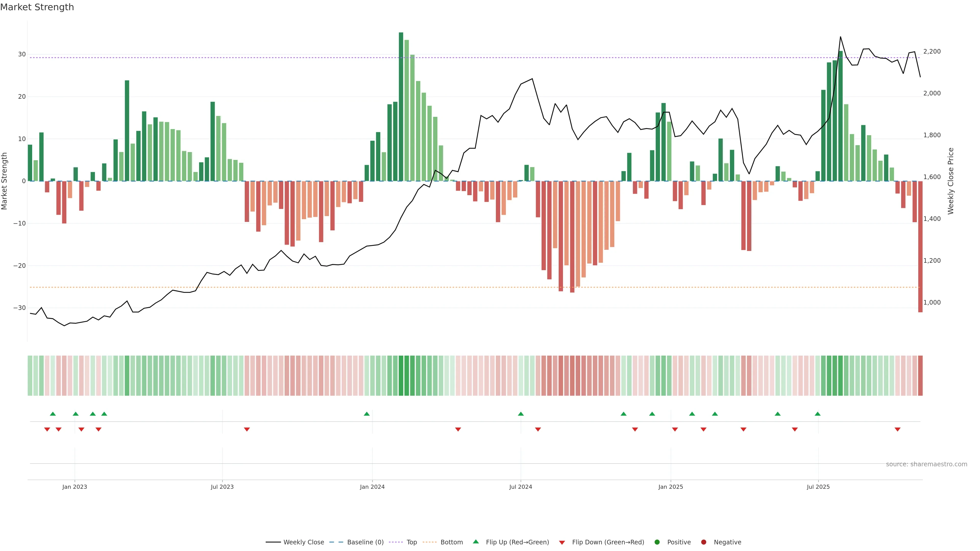Click the red Negative dot in legend
The width and height of the screenshot is (980, 551).
[703, 542]
